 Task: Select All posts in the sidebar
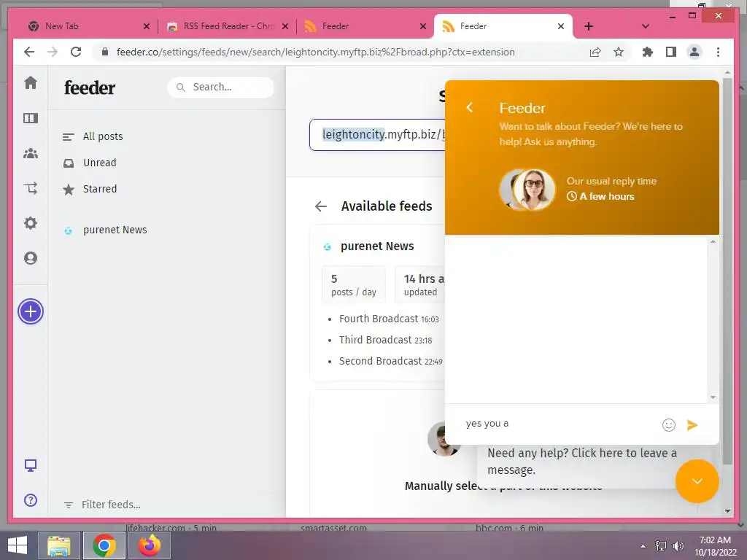pyautogui.click(x=103, y=136)
